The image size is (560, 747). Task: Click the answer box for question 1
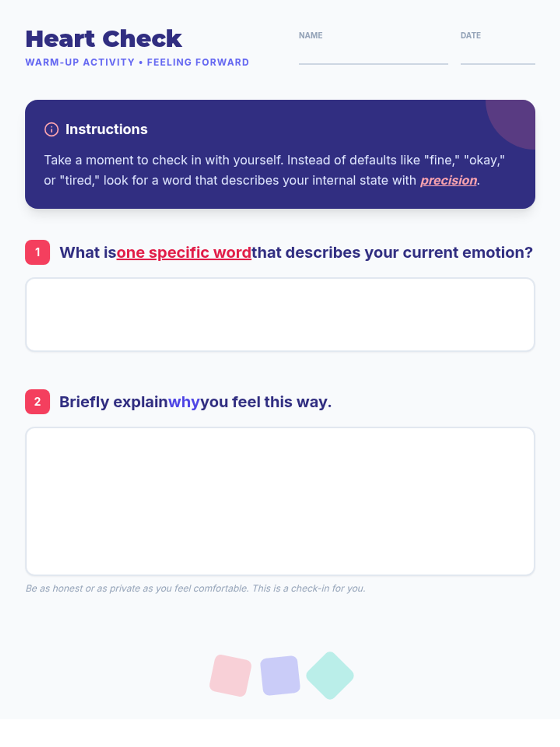(280, 315)
